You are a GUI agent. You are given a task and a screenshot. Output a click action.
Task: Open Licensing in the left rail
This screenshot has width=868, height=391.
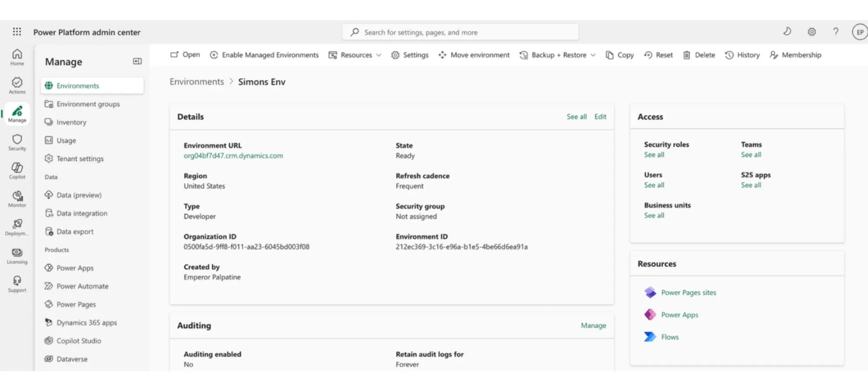coord(17,256)
